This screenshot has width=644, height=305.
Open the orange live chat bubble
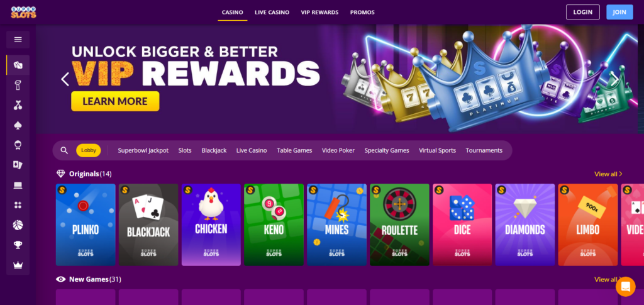click(626, 287)
